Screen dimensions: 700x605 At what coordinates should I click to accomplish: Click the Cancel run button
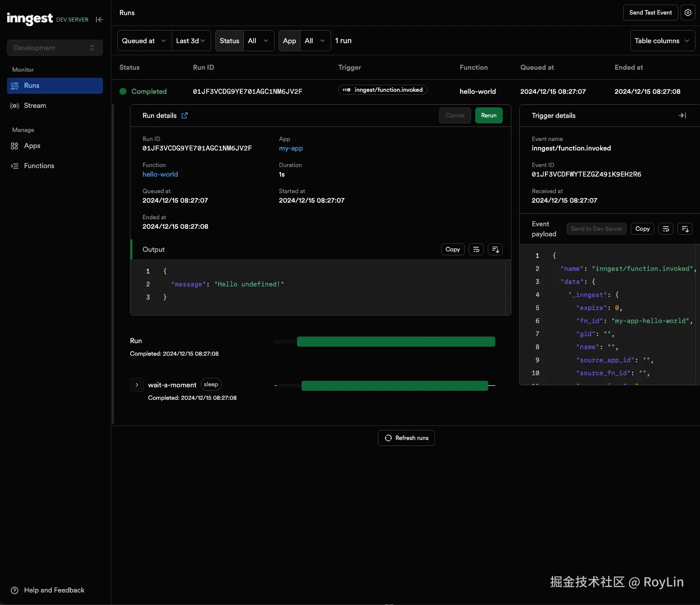coord(455,115)
